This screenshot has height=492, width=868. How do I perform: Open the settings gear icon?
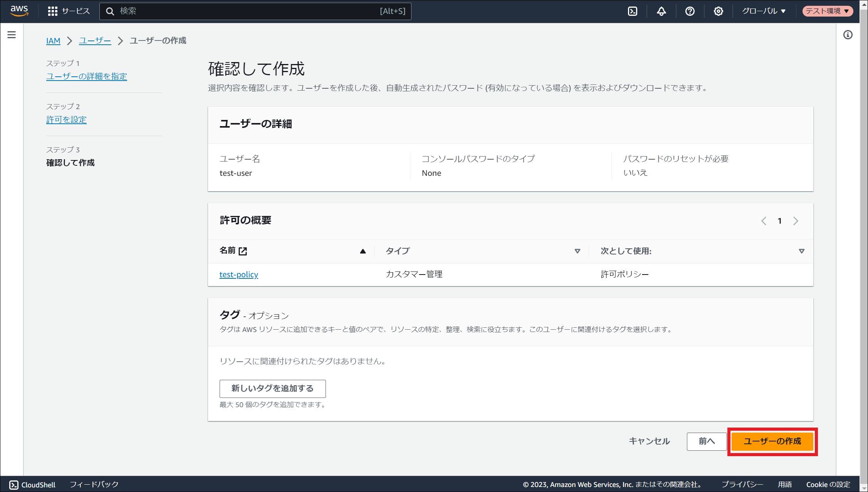pyautogui.click(x=718, y=11)
